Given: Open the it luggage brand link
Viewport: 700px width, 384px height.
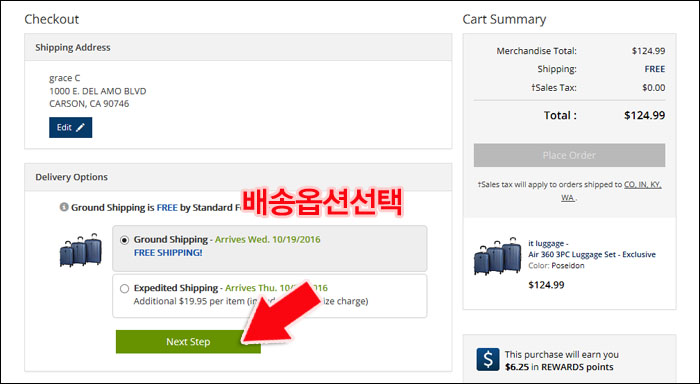Looking at the screenshot, I should tap(548, 243).
